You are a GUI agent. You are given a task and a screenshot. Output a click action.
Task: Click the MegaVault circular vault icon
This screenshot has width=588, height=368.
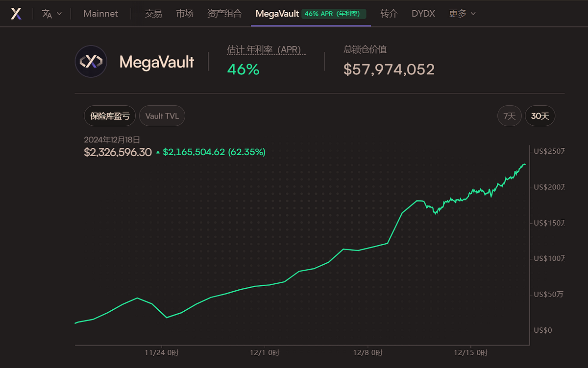coord(91,62)
